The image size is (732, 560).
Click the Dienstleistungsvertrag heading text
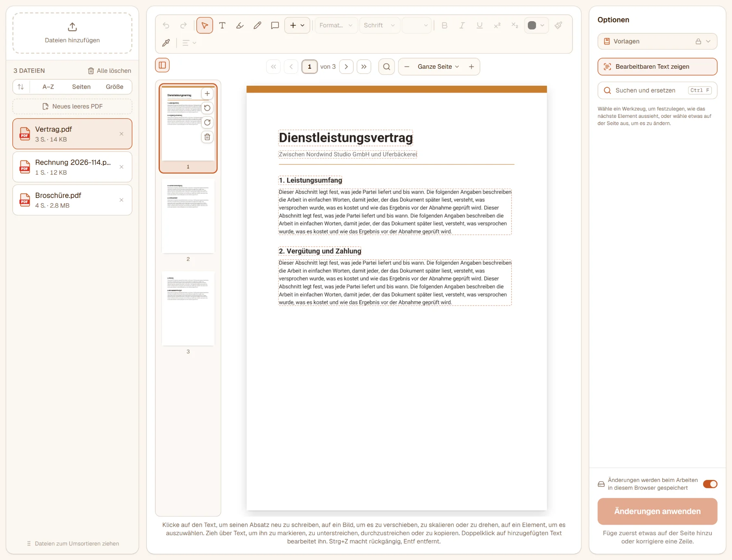pos(346,138)
